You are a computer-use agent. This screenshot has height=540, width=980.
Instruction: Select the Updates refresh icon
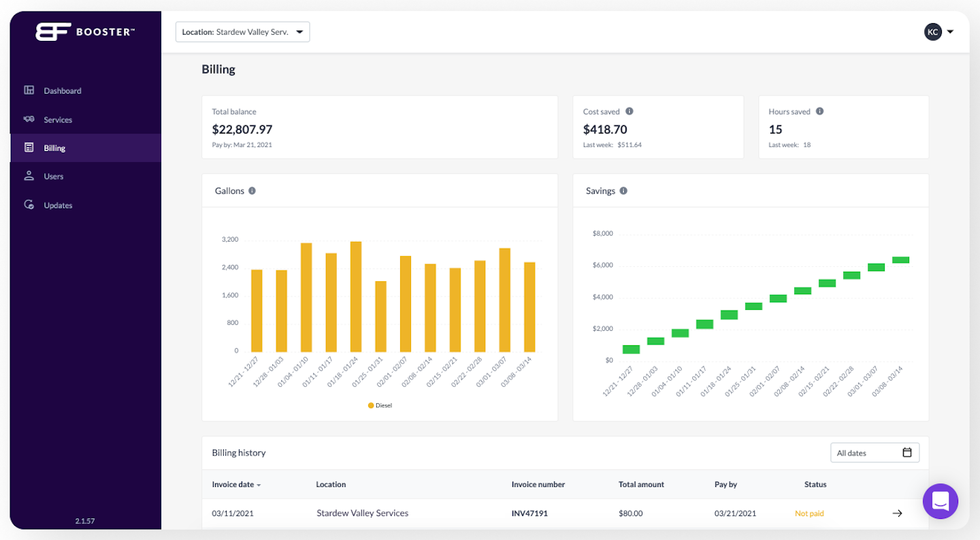click(29, 204)
